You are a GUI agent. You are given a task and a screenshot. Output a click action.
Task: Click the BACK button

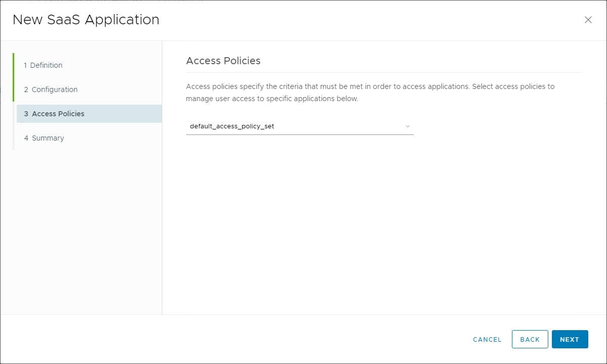530,339
